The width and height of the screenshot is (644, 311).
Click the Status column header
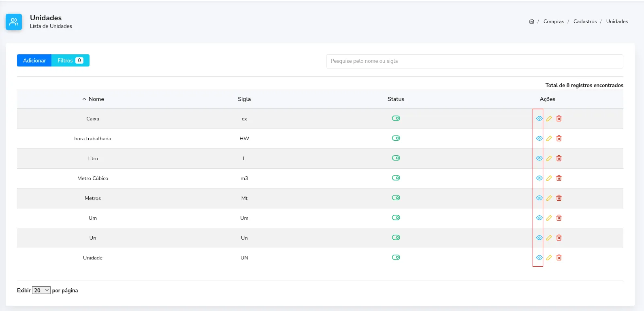396,99
